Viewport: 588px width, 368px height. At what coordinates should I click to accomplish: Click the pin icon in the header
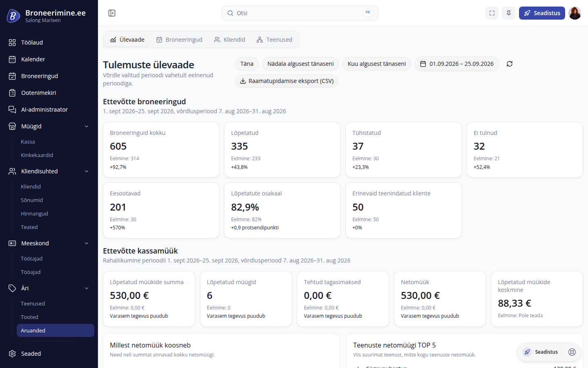(x=509, y=13)
